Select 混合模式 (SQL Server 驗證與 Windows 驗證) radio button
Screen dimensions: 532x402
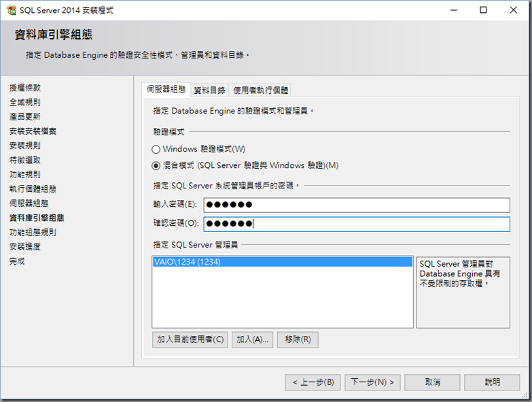156,166
